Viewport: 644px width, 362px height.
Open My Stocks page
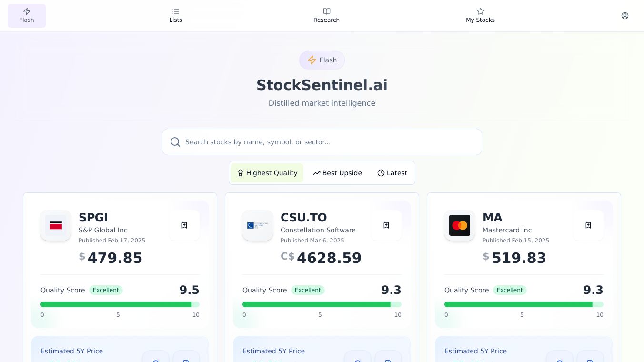pos(480,16)
